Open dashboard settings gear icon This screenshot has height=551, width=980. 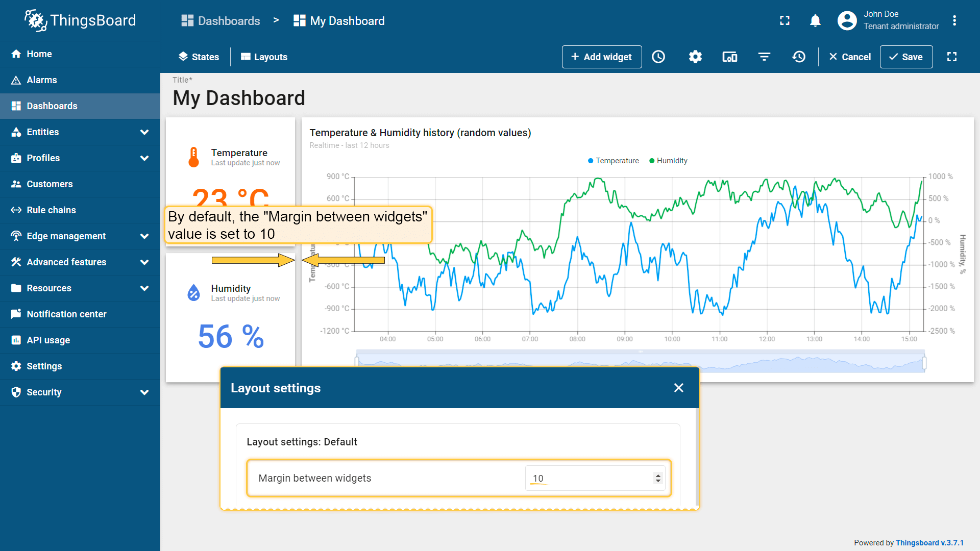[695, 57]
